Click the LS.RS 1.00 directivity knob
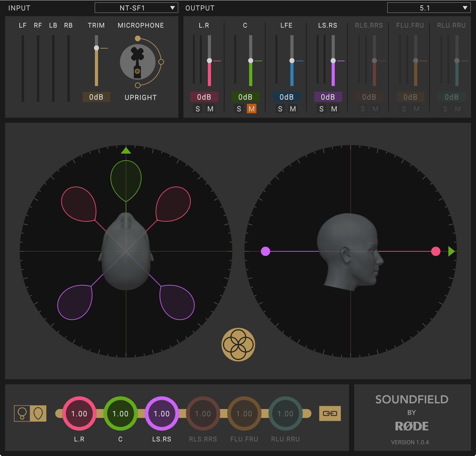Image resolution: width=476 pixels, height=456 pixels. point(162,413)
